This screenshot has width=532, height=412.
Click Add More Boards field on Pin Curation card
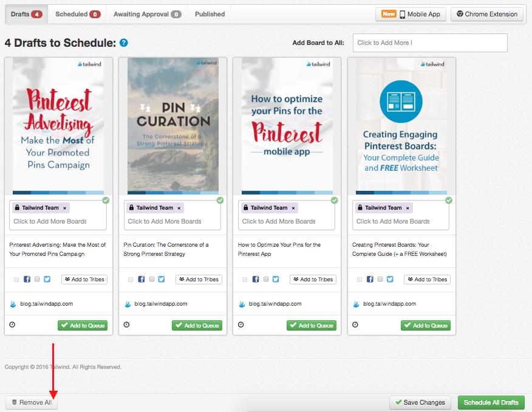pyautogui.click(x=165, y=221)
